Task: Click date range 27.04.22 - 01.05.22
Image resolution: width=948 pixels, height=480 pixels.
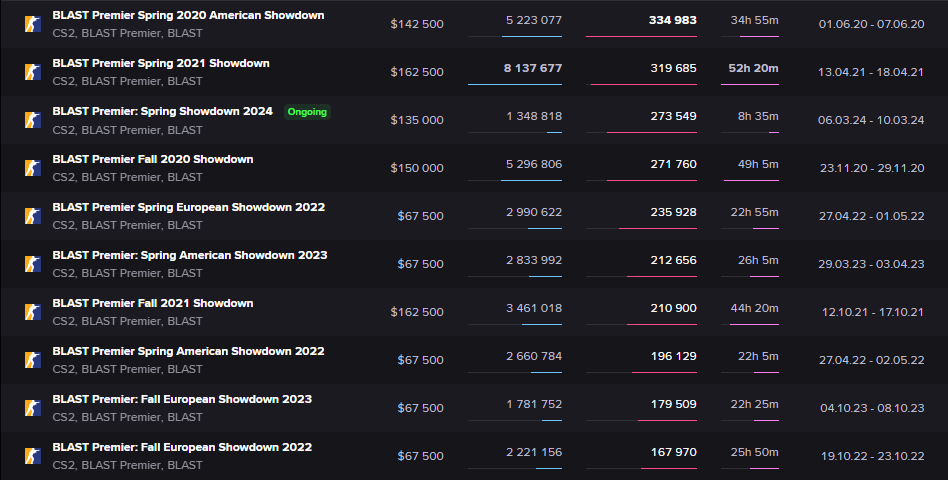Action: 871,216
